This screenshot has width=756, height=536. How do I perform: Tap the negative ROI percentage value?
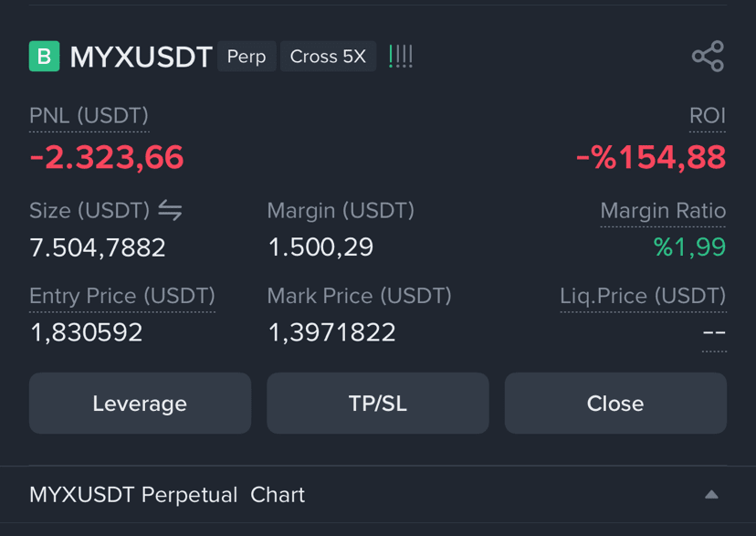(651, 158)
